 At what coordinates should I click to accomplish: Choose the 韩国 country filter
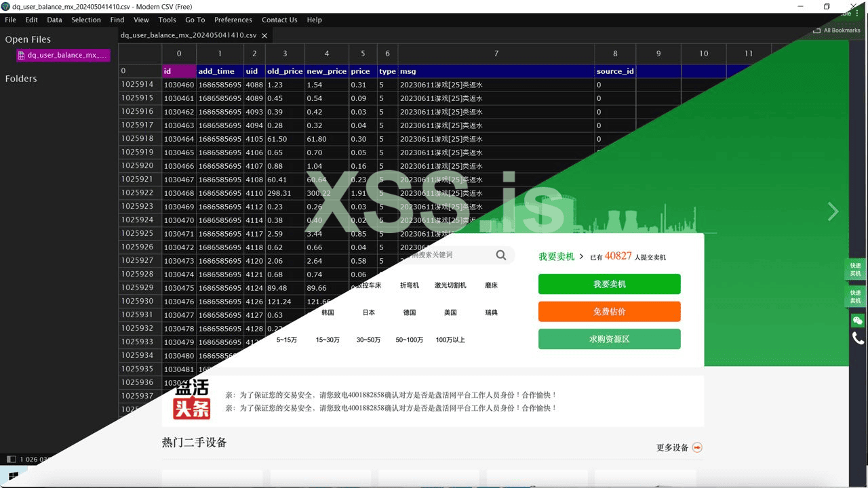pos(328,312)
